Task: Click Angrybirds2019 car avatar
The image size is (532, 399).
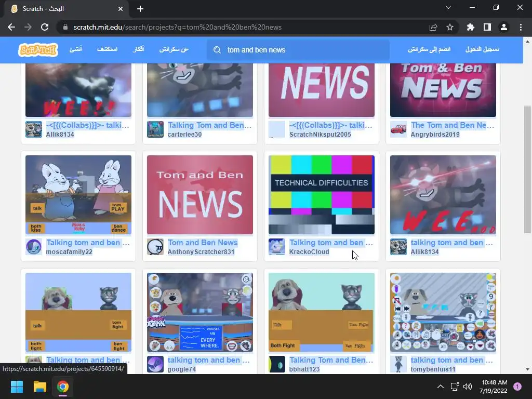Action: point(398,129)
